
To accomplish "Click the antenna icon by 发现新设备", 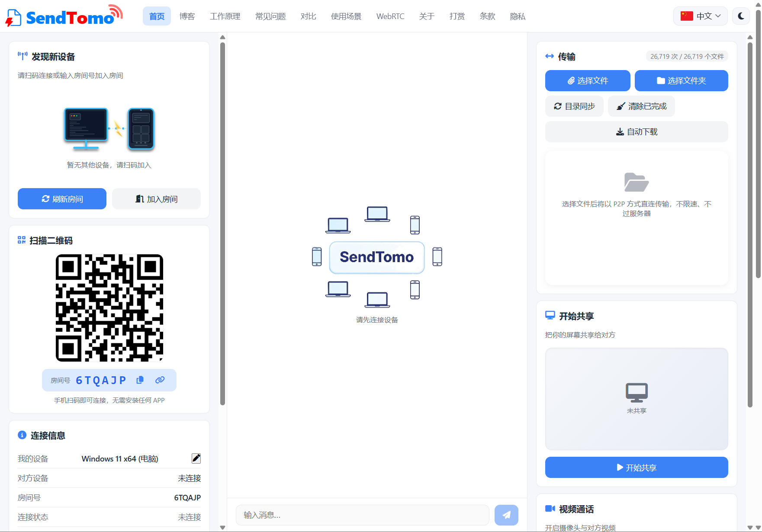I will 23,56.
